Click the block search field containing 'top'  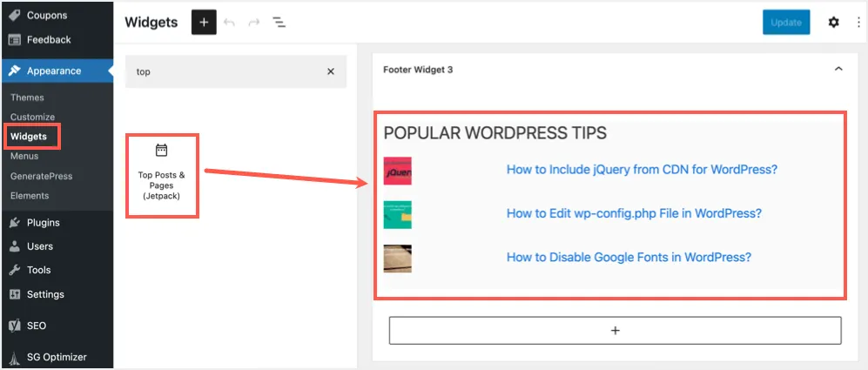(x=236, y=71)
